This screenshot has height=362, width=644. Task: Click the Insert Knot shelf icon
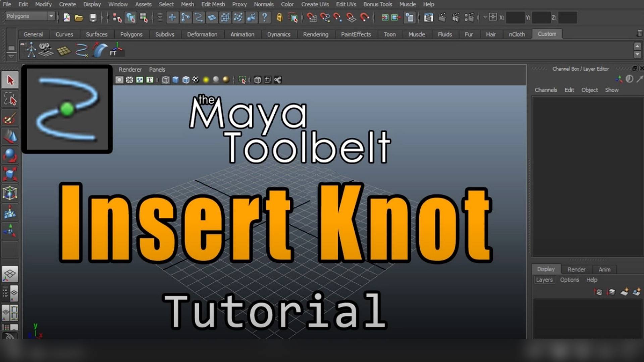tap(82, 50)
